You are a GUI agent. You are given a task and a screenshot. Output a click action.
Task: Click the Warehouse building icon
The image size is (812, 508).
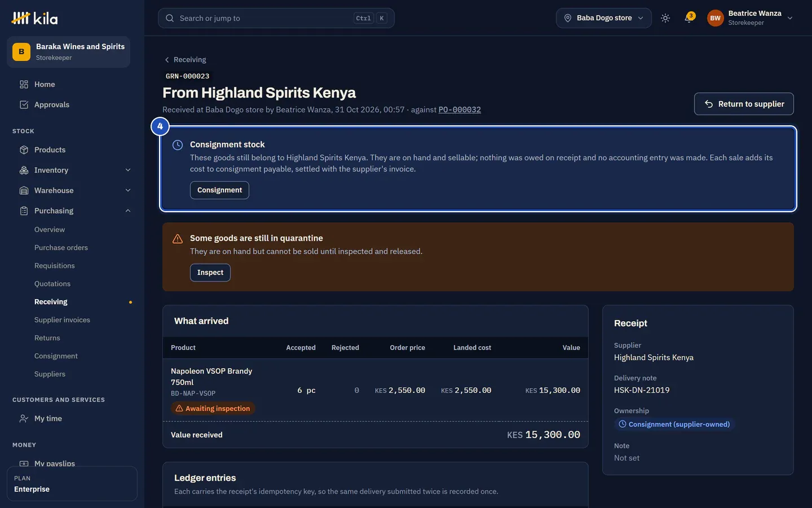[24, 190]
